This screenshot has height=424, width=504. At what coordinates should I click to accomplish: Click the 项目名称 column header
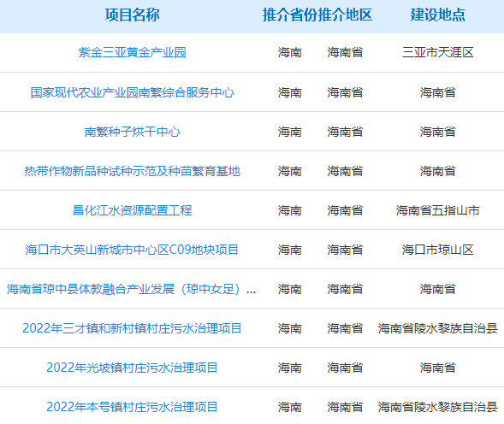(132, 15)
